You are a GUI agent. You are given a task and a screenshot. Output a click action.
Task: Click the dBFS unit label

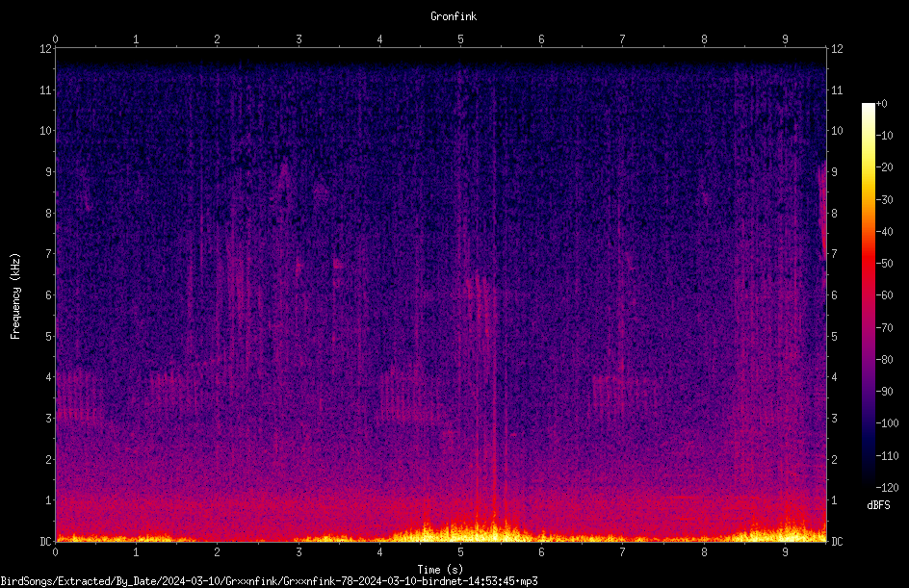coord(878,505)
